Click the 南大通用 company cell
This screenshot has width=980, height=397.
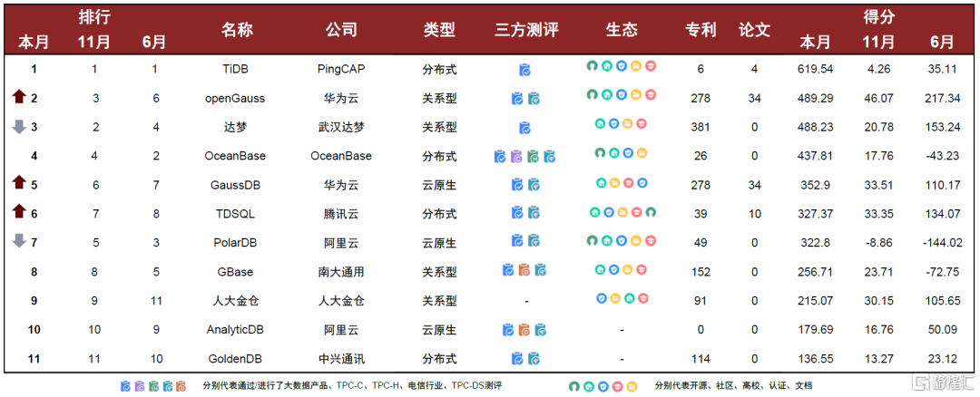click(x=341, y=272)
